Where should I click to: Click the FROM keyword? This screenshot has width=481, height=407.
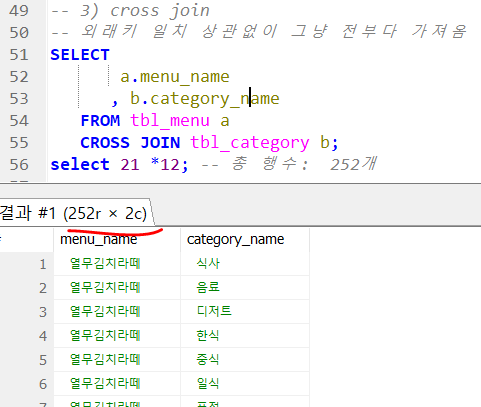100,121
